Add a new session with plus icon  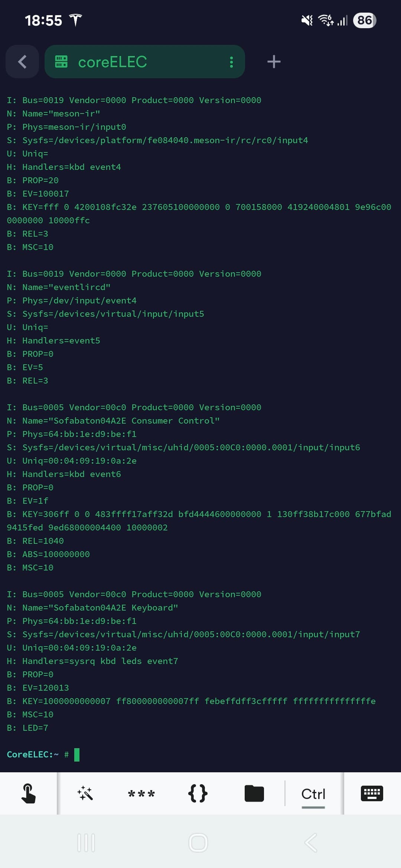point(274,62)
